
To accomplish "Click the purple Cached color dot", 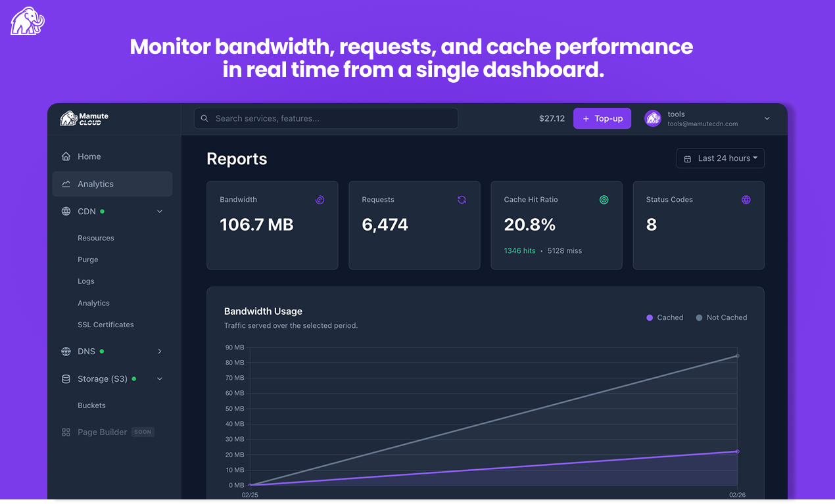I will pos(648,317).
